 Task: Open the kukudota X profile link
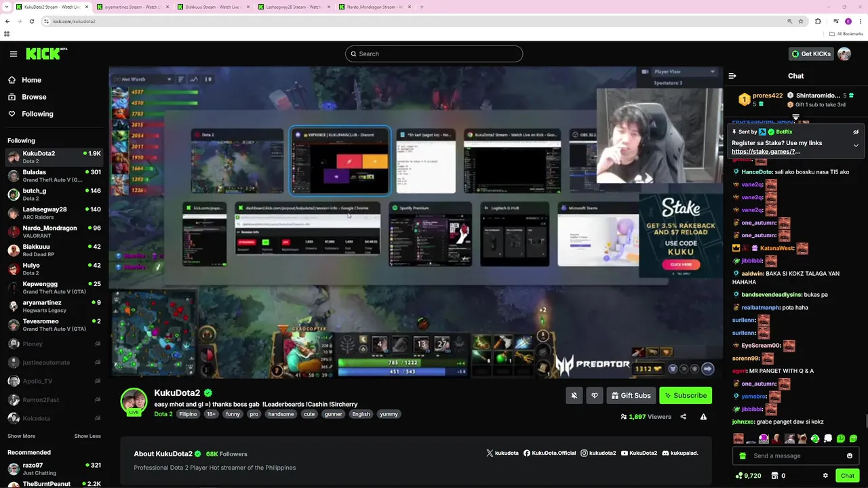click(x=502, y=453)
